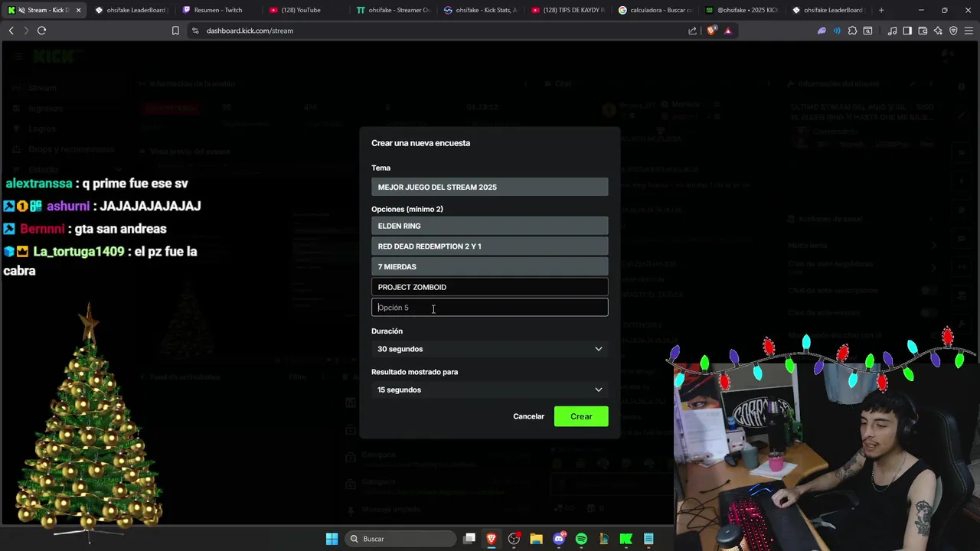The image size is (980, 551).
Task: Click the blue sound-wave extension icon
Action: pos(837,31)
